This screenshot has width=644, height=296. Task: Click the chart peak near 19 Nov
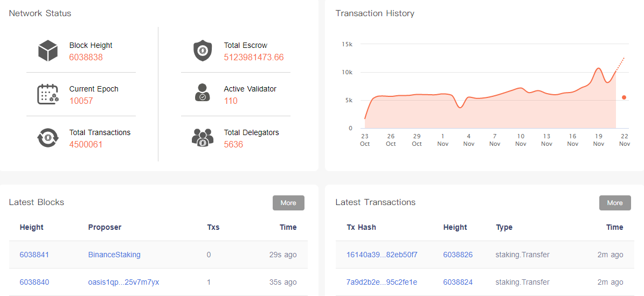pyautogui.click(x=599, y=68)
